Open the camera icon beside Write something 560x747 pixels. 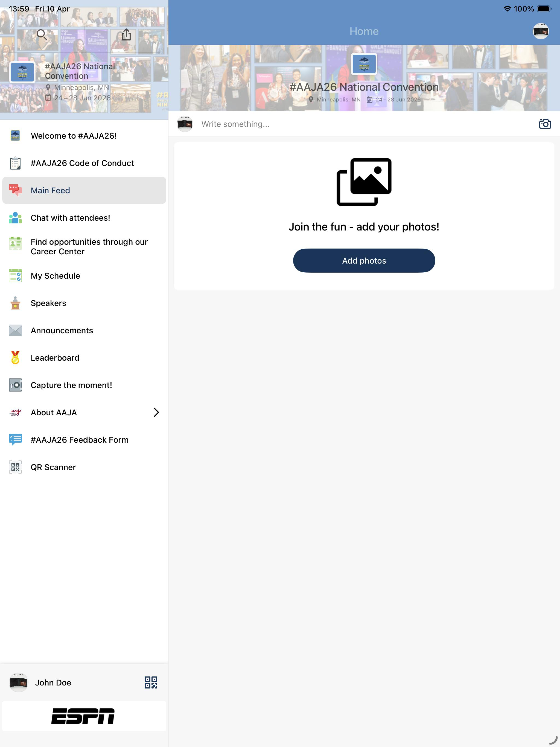coord(545,124)
